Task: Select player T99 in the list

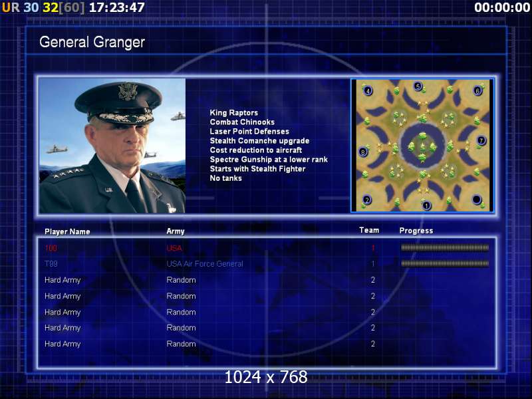Action: click(51, 263)
